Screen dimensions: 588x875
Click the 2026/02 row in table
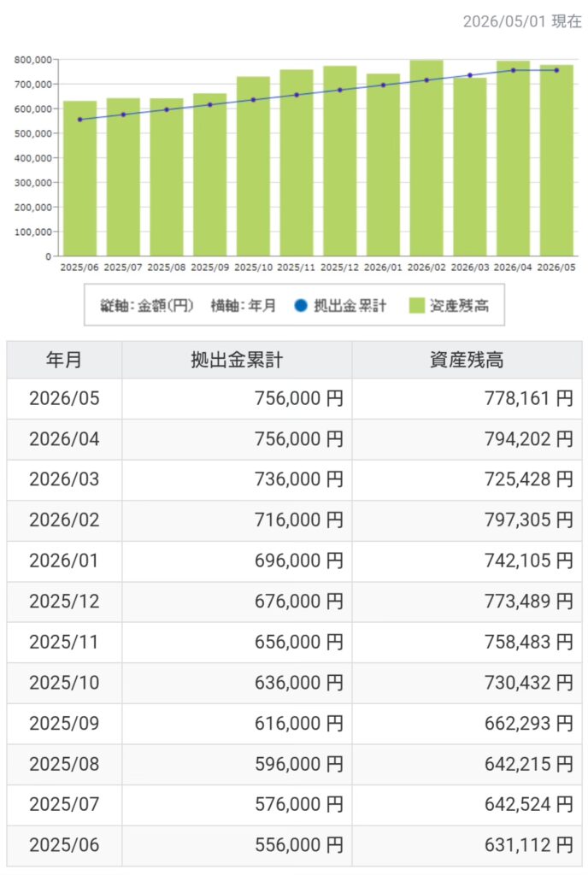coord(295,520)
